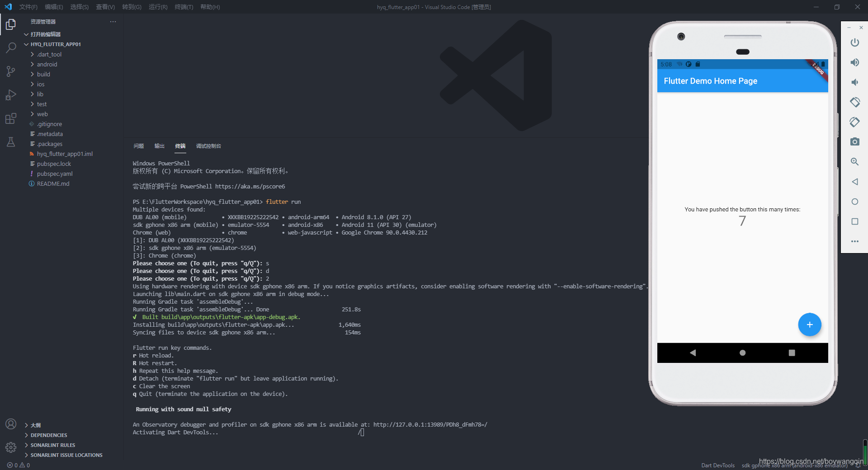Click the device selector in status bar
Screen dimensions: 868x470
795,465
